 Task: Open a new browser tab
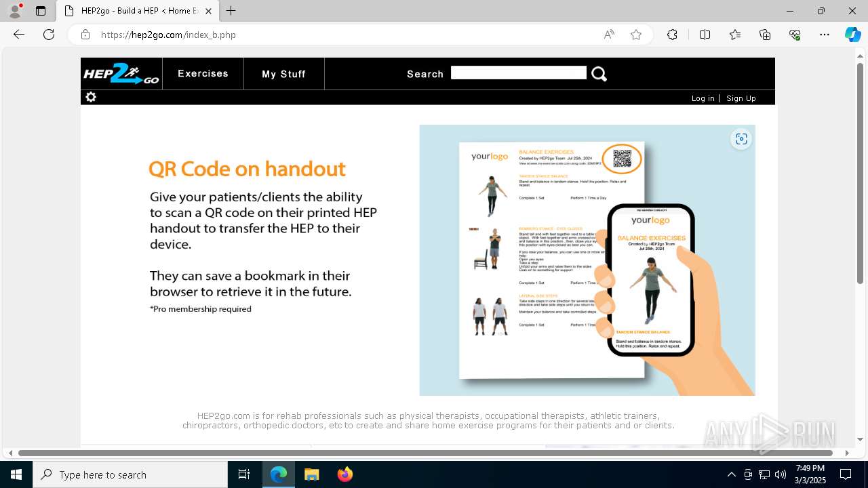tap(231, 11)
